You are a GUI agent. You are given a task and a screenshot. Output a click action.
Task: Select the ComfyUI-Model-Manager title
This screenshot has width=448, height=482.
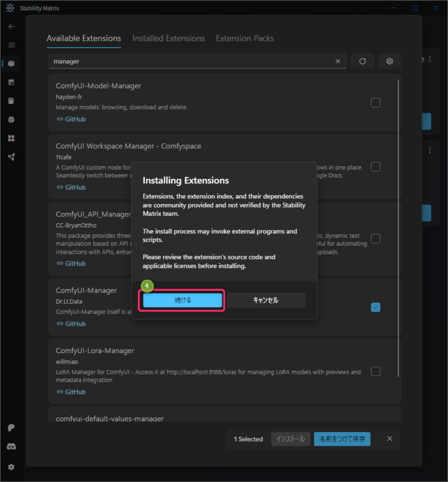click(x=98, y=86)
